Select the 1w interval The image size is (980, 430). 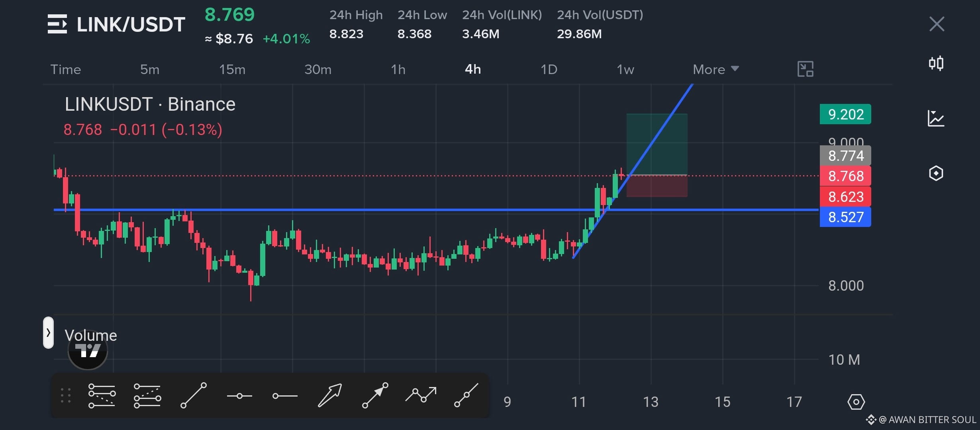point(625,69)
